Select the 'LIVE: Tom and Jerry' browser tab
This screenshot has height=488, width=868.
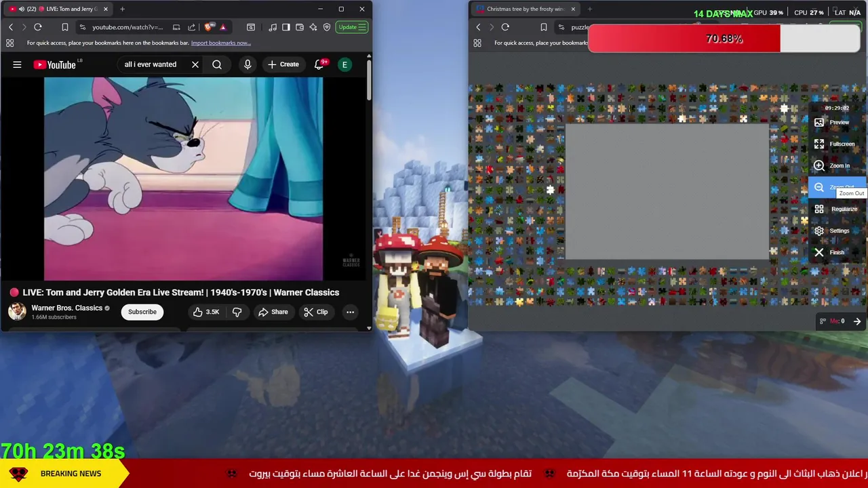point(60,9)
